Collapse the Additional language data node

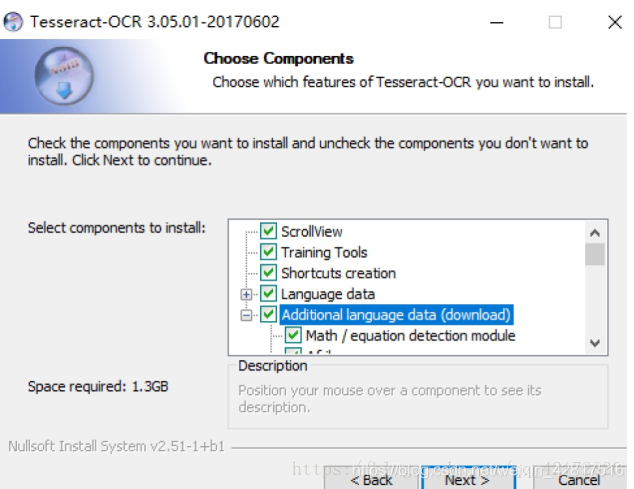246,315
